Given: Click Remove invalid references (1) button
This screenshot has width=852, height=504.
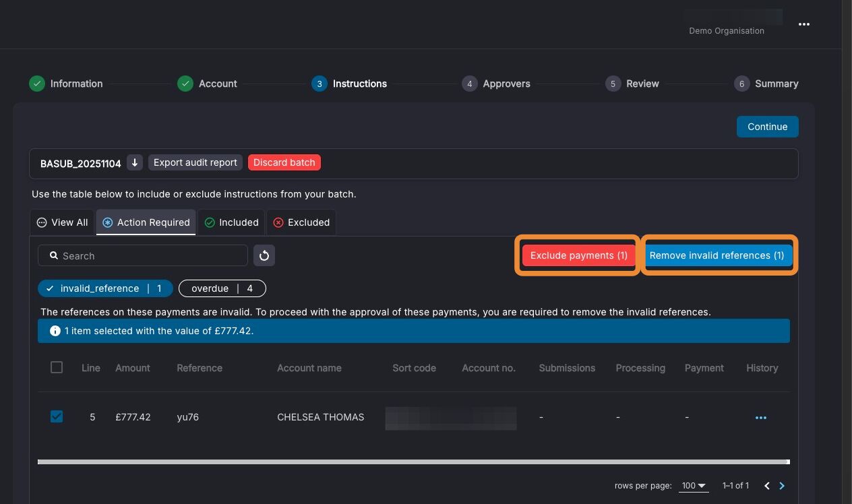Looking at the screenshot, I should tap(717, 255).
